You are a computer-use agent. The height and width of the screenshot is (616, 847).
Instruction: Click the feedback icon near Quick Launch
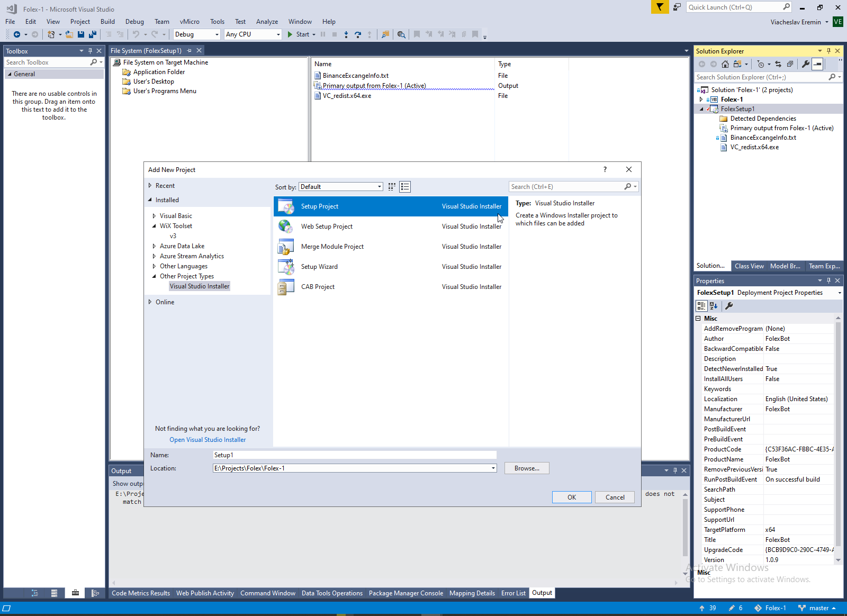coord(677,7)
